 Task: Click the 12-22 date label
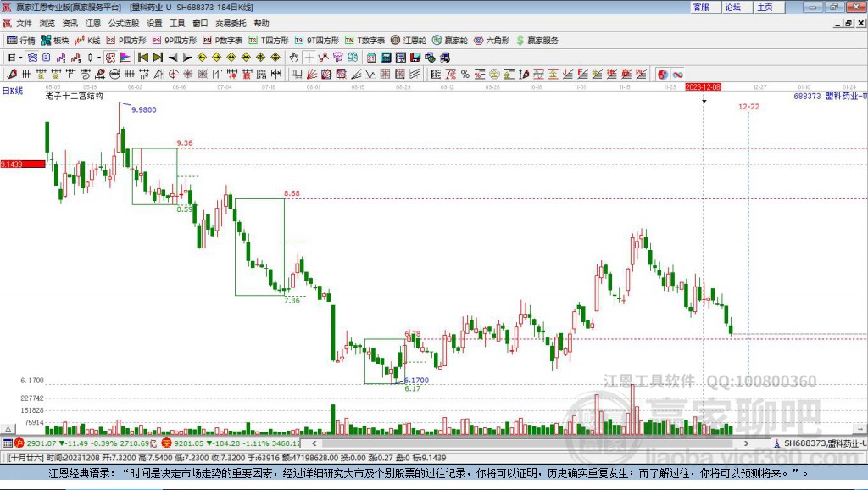[748, 106]
